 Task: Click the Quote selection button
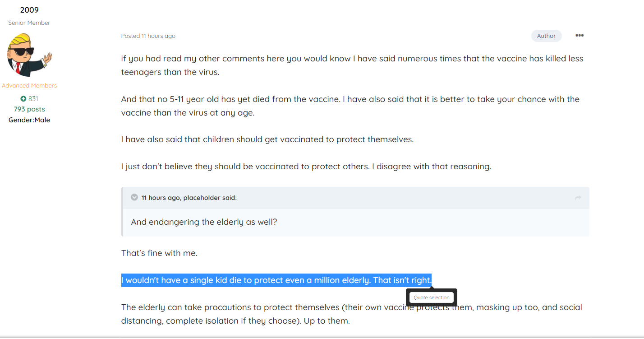click(432, 297)
